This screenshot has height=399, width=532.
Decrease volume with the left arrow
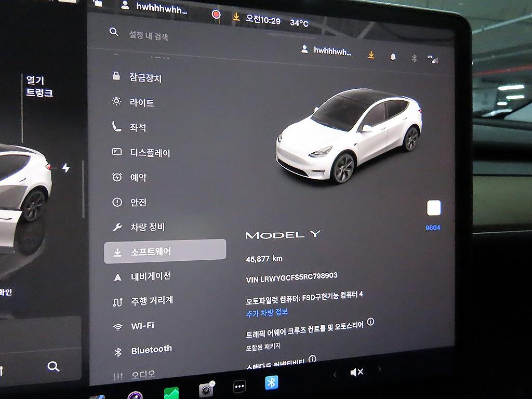335,375
